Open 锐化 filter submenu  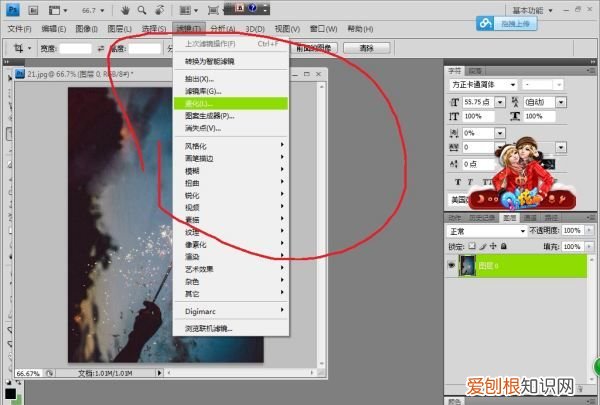231,195
